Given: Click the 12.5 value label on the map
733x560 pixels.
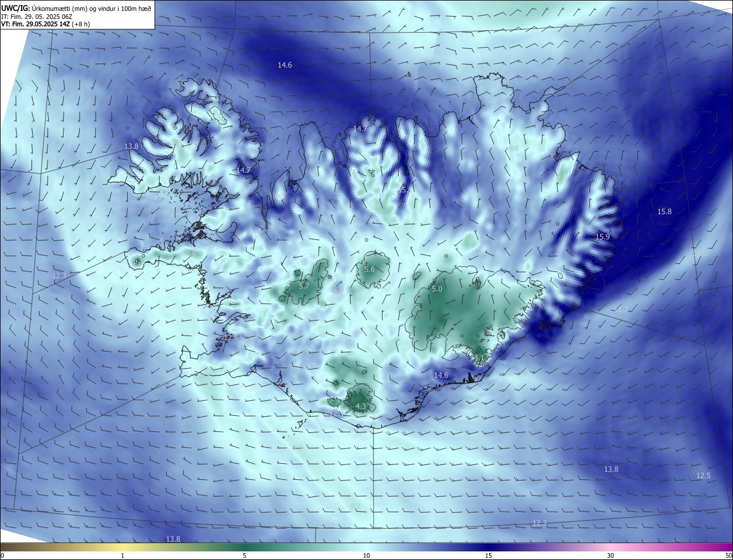Looking at the screenshot, I should point(703,476).
